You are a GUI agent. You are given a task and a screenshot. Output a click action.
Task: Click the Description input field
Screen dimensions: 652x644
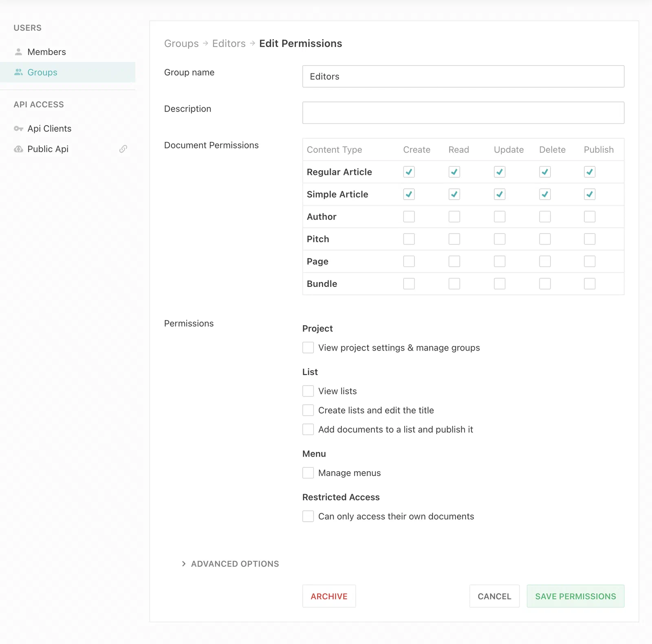click(x=463, y=112)
